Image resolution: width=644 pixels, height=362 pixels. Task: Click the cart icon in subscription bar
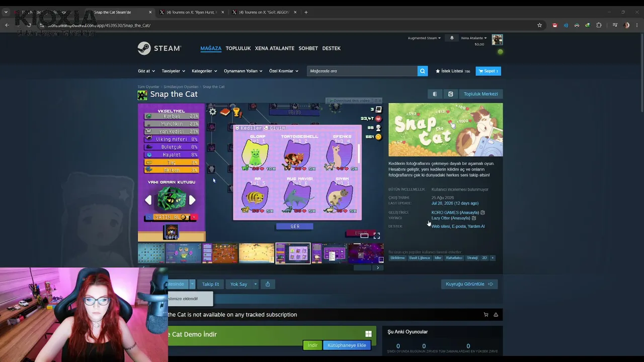486,315
